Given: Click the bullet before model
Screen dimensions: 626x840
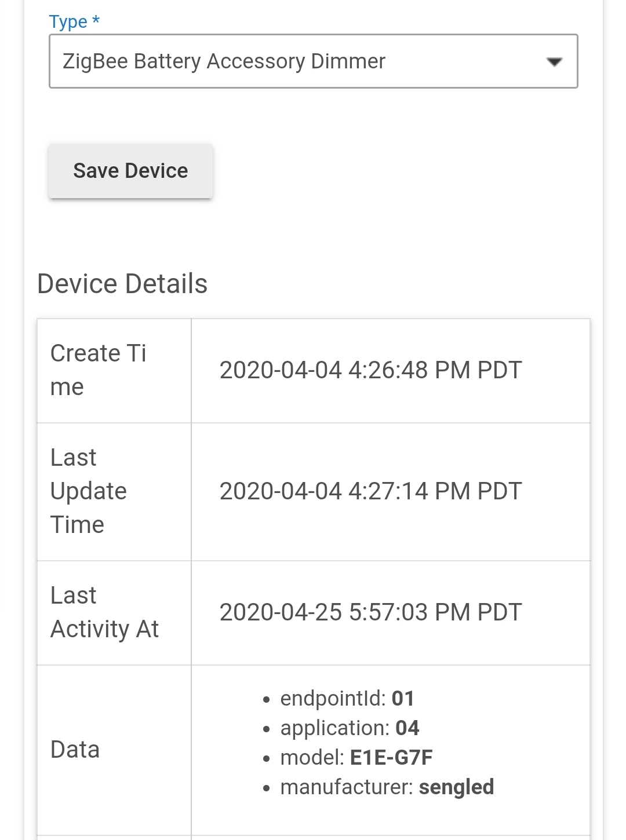Looking at the screenshot, I should 266,759.
